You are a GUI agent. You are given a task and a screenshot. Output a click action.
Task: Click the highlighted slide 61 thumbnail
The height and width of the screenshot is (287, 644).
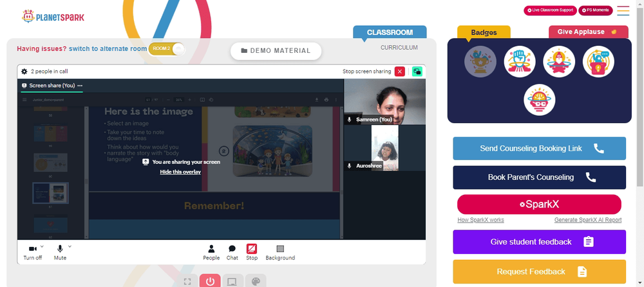(50, 193)
